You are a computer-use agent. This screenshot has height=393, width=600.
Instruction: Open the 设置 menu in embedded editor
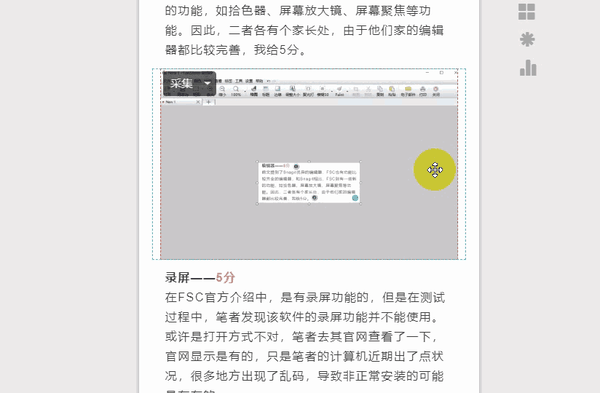[249, 81]
